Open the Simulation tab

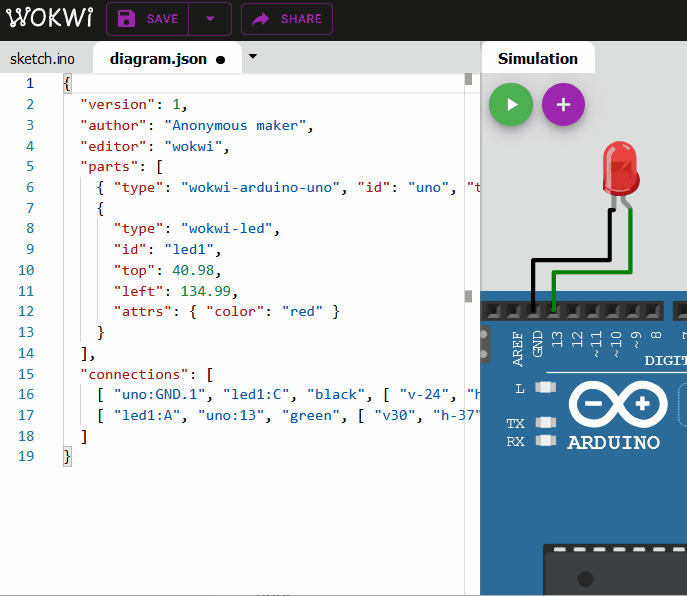click(x=538, y=59)
